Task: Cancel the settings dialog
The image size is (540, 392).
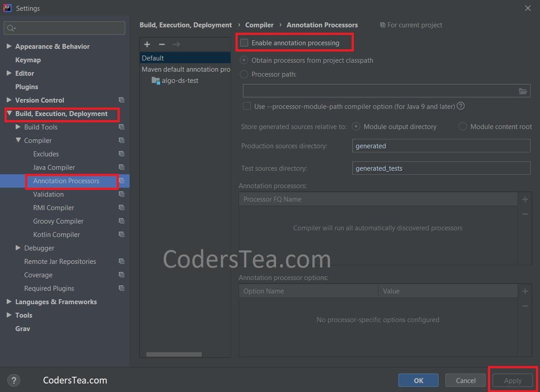Action: (465, 380)
